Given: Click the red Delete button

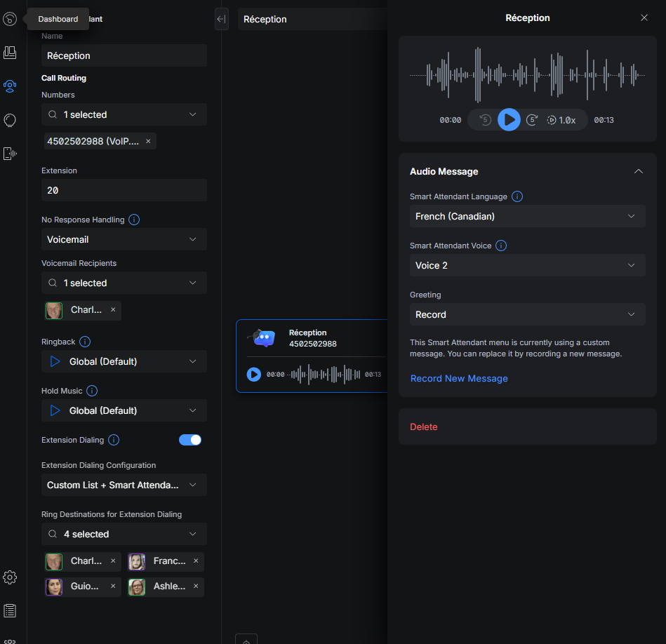Looking at the screenshot, I should 424,427.
